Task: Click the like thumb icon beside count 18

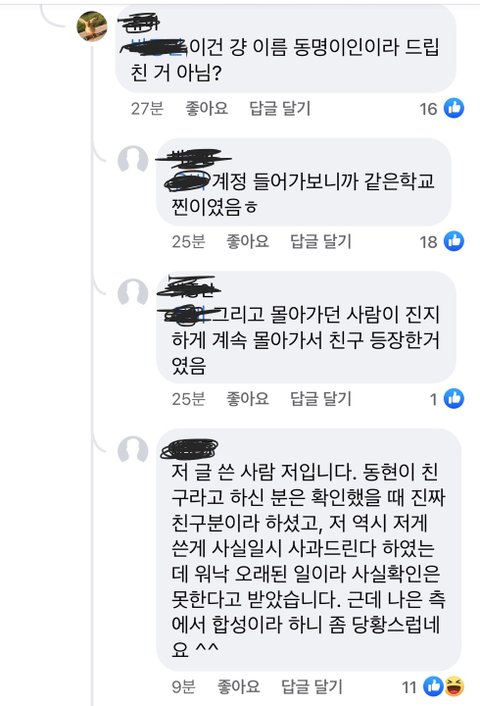Action: pyautogui.click(x=454, y=241)
